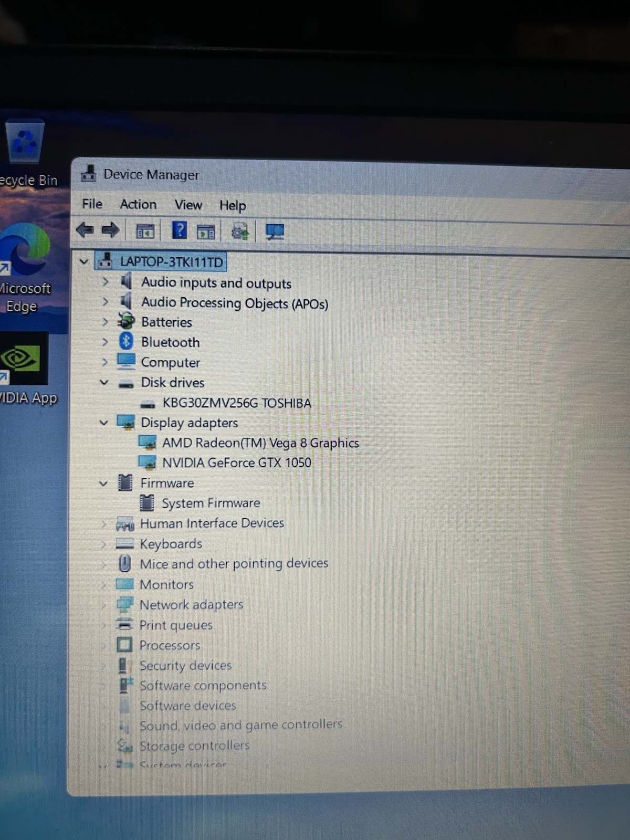Screen dimensions: 630x840
Task: Click the Audio inputs and outputs speaker icon
Action: pos(126,281)
